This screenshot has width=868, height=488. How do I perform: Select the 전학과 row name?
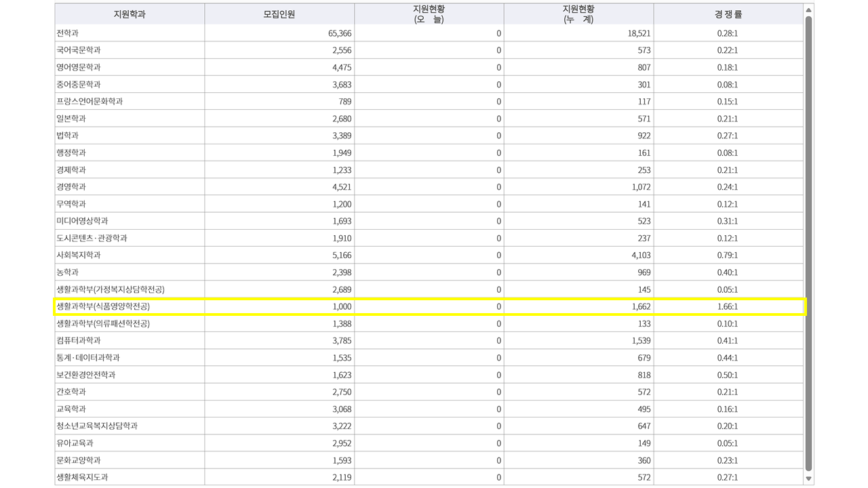(x=68, y=33)
